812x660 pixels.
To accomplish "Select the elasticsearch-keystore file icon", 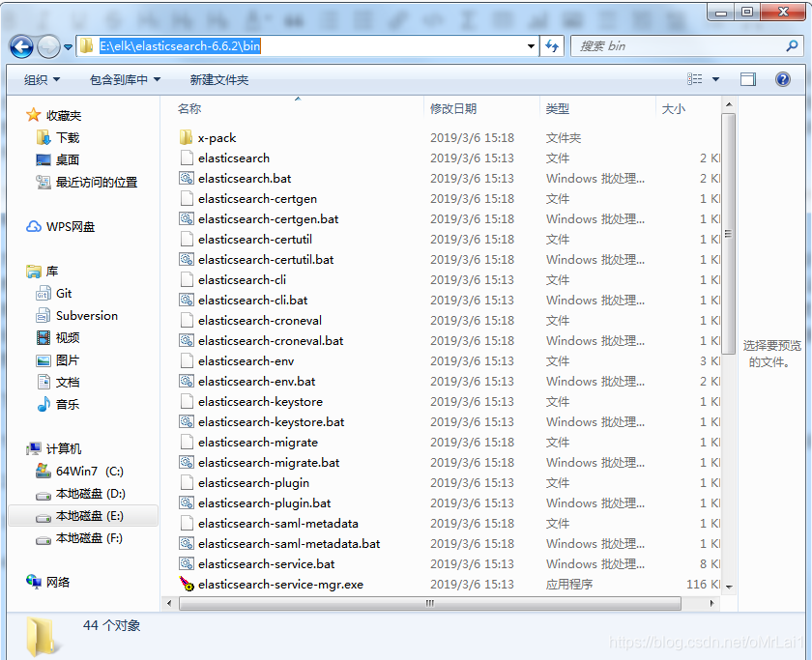I will (x=187, y=402).
